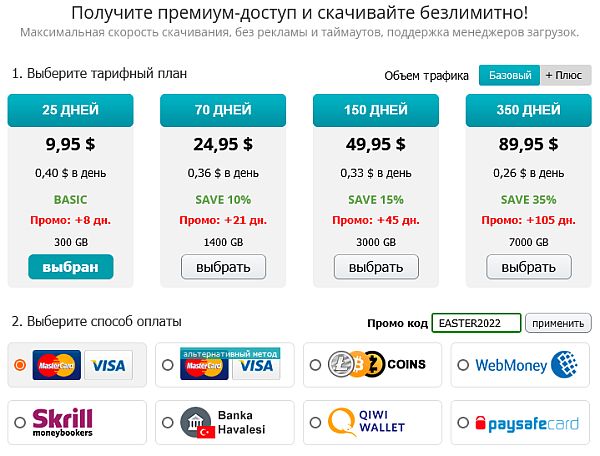Click the promo code input field
The width and height of the screenshot is (600, 456).
(476, 322)
